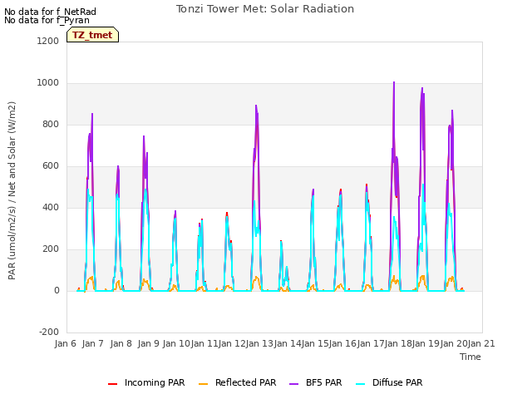Click the red Incoming PAR legend swatch

[x=113, y=383]
